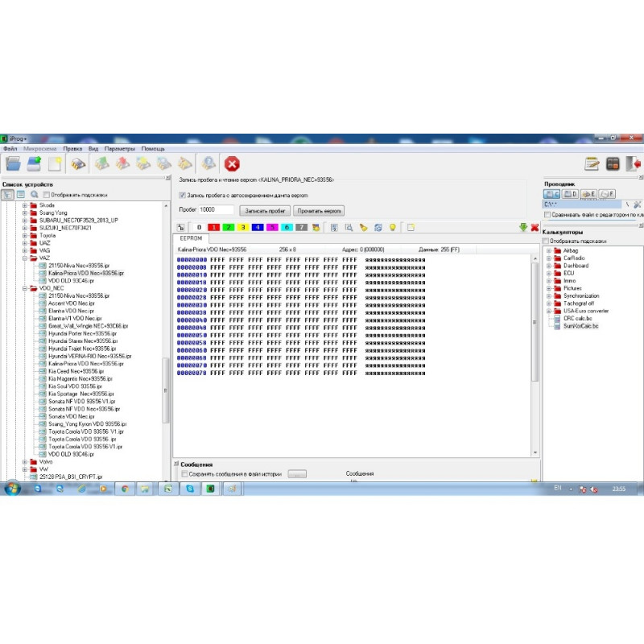Click the red stop icon in toolbar
Viewport: 644px width, 644px height.
click(232, 164)
